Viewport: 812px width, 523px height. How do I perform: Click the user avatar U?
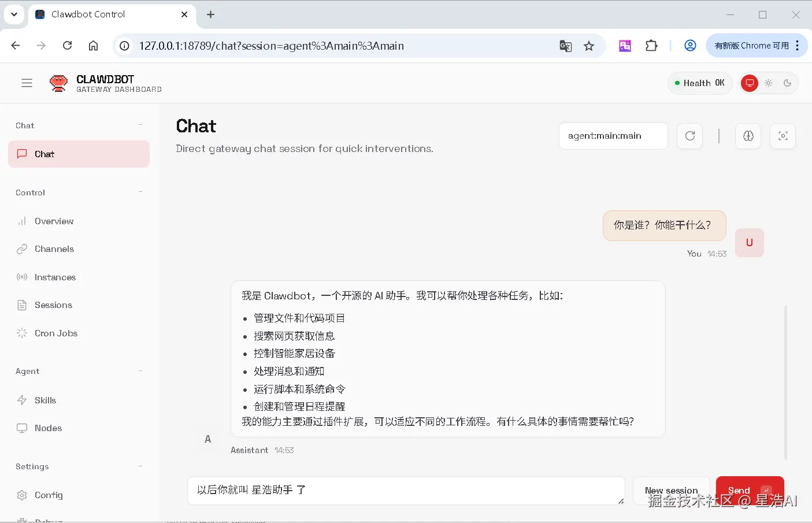[750, 243]
